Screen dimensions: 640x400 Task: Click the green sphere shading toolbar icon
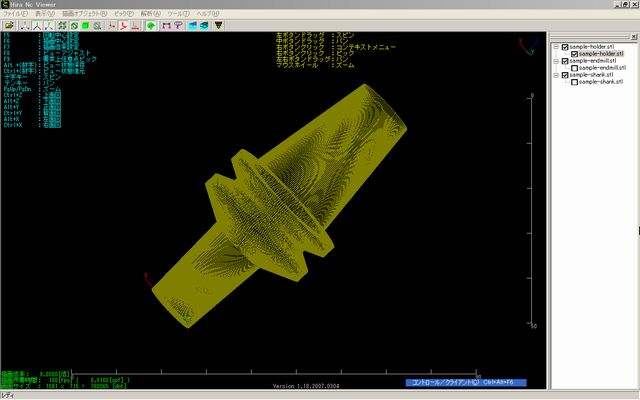pos(151,25)
